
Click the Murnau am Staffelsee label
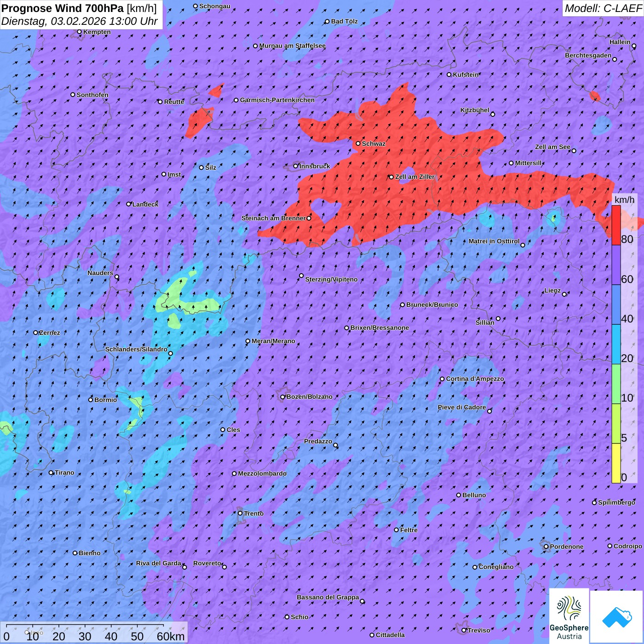coord(292,46)
